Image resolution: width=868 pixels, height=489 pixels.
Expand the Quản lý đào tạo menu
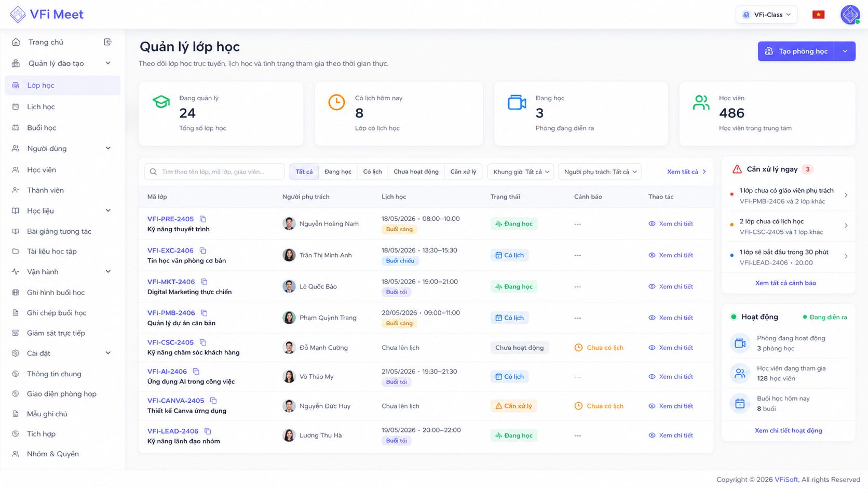[62, 63]
